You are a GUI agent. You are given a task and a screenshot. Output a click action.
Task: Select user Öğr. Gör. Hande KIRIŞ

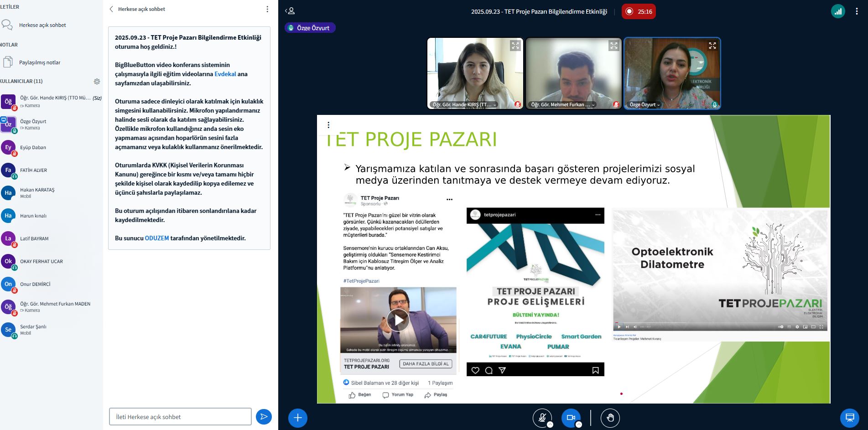(x=51, y=101)
